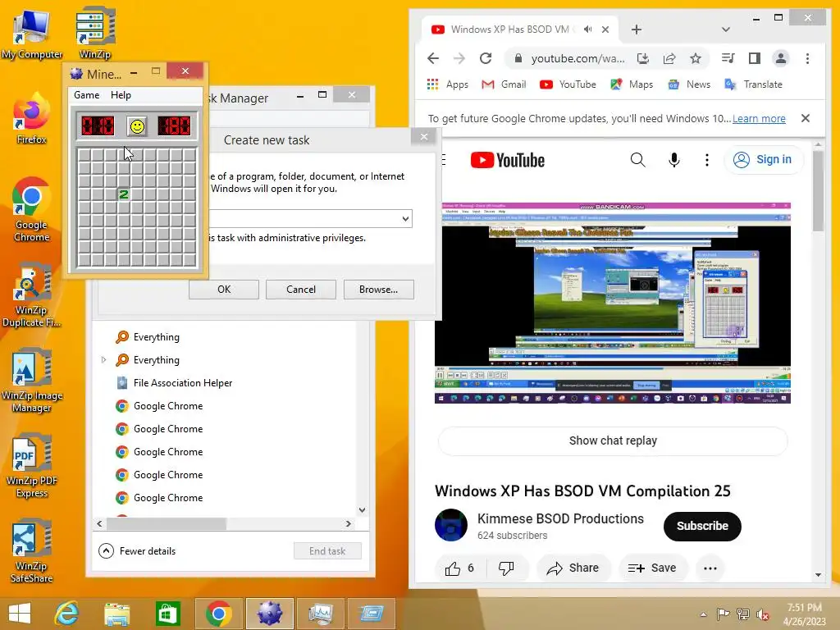Expand the Open combo box dropdown arrow
This screenshot has height=630, width=840.
point(405,218)
